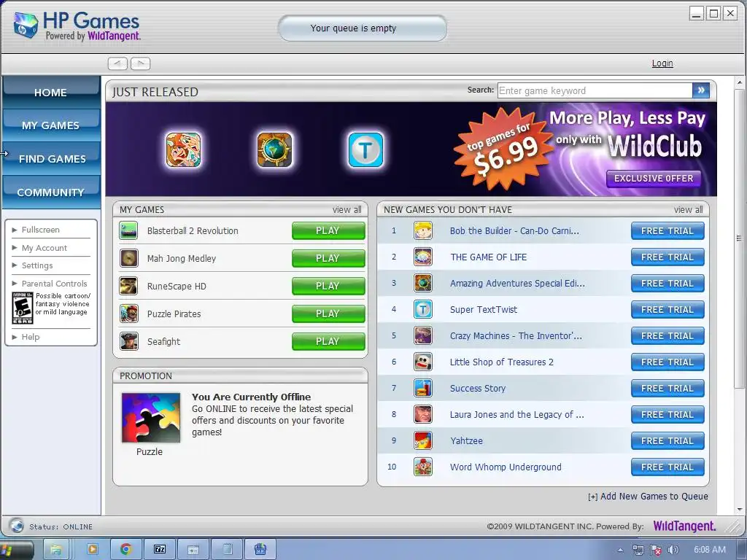Open the FIND GAMES tab

[51, 158]
